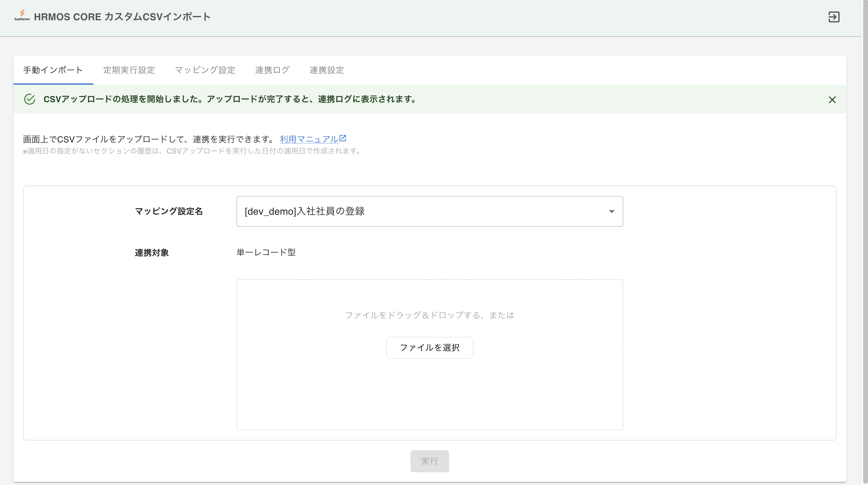
Task: Switch to the 定期実行設定 tab
Action: click(x=129, y=70)
